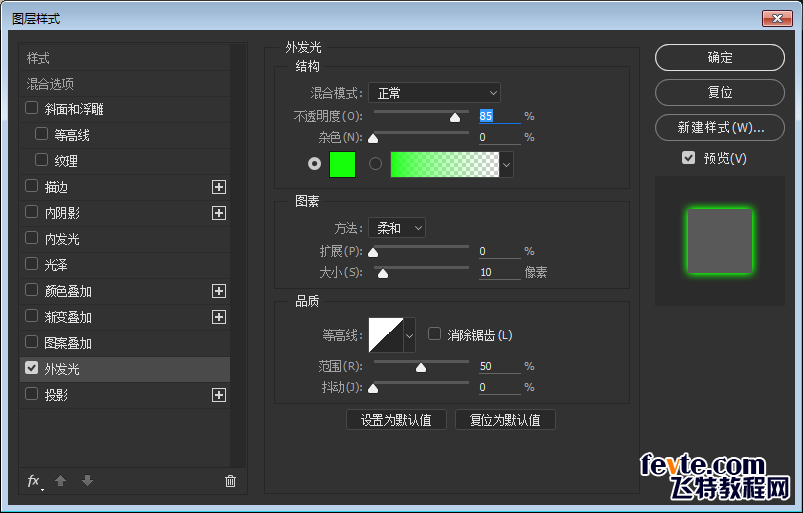803x513 pixels.
Task: Enable the 投影 checkbox
Action: 32,394
